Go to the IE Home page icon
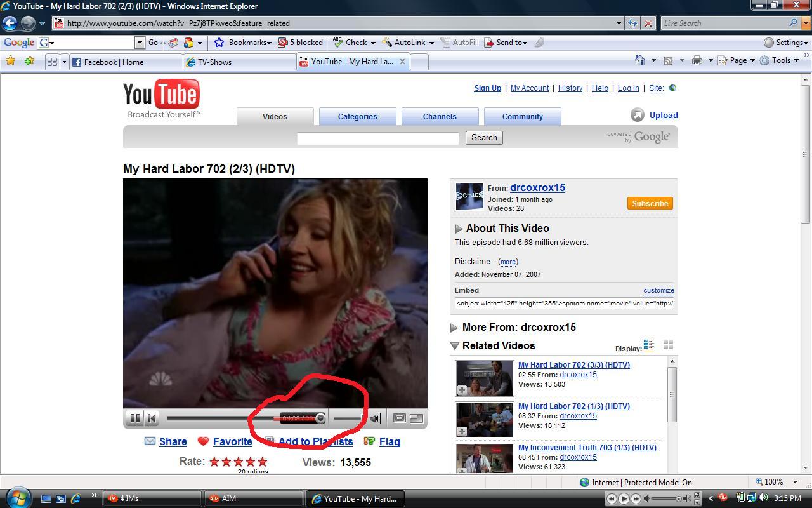This screenshot has width=812, height=508. (x=640, y=60)
